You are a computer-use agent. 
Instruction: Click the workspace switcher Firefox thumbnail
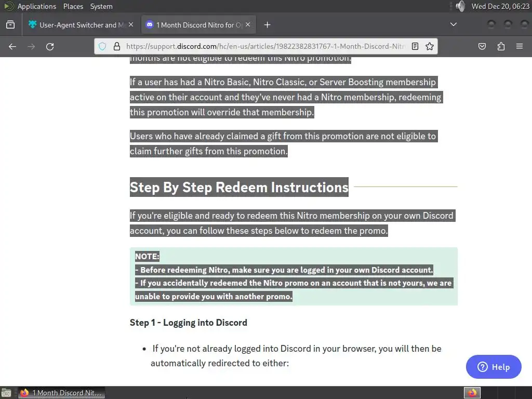coord(472,393)
